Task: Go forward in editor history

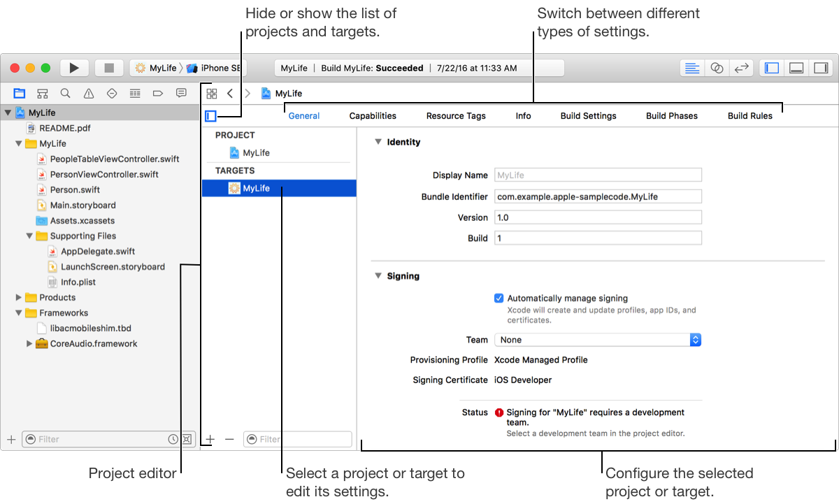Action: [247, 93]
